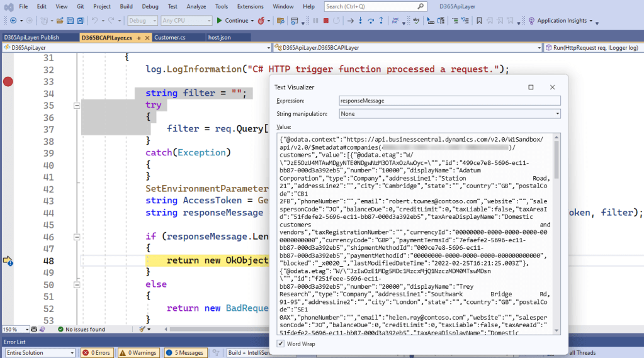Click the breakpoint red dot on line 33
This screenshot has width=644, height=358.
pyautogui.click(x=8, y=81)
